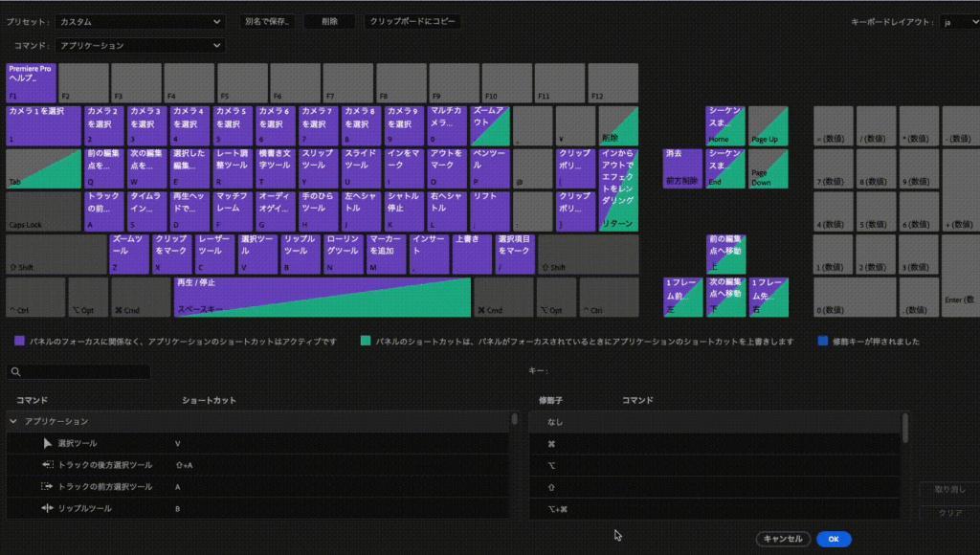This screenshot has height=555, width=980.
Task: Click the Page Up key
Action: [x=768, y=125]
